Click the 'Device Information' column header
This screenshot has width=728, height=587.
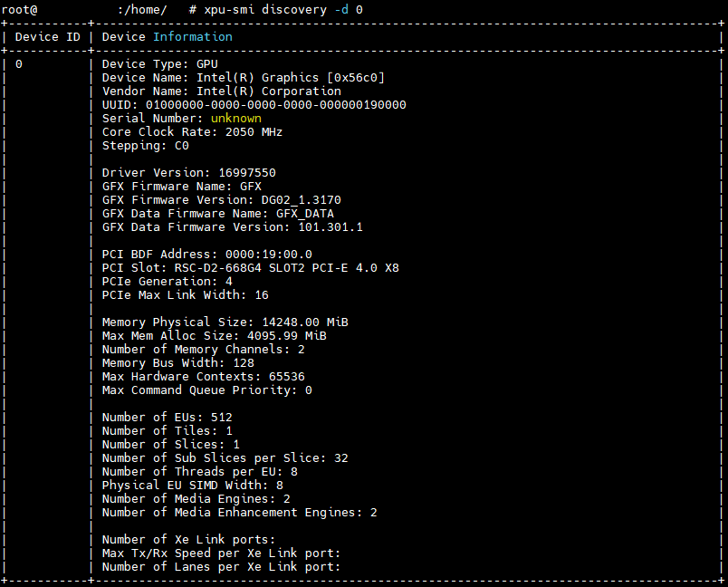(167, 37)
